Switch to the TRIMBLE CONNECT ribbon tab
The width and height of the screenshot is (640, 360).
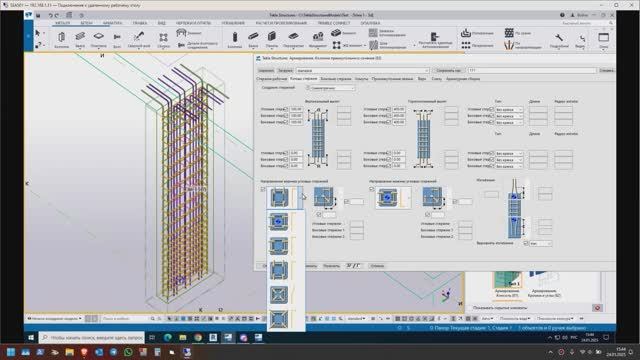click(x=334, y=23)
